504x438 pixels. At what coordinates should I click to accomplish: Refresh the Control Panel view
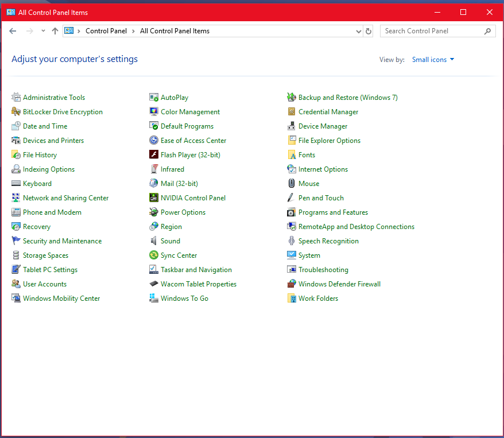point(369,31)
